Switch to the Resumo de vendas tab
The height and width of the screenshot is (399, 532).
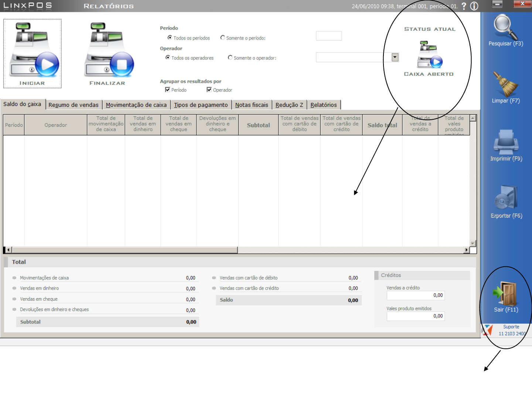74,105
